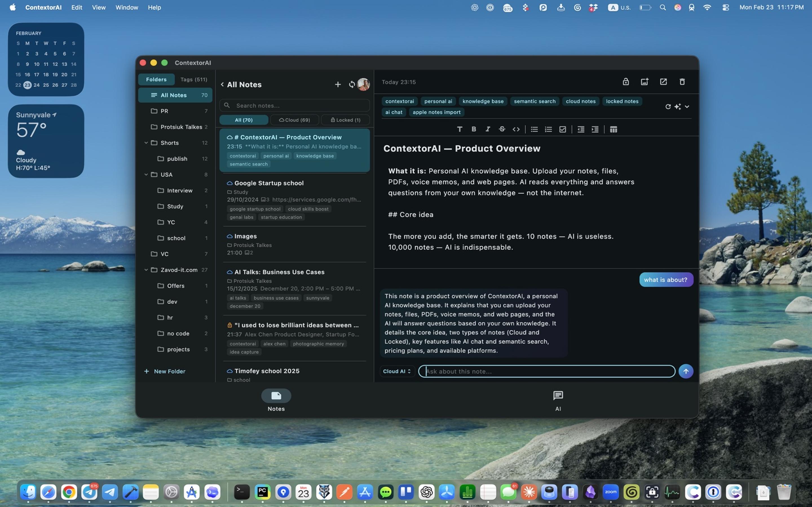812x507 pixels.
Task: Click the add image icon
Action: click(644, 81)
